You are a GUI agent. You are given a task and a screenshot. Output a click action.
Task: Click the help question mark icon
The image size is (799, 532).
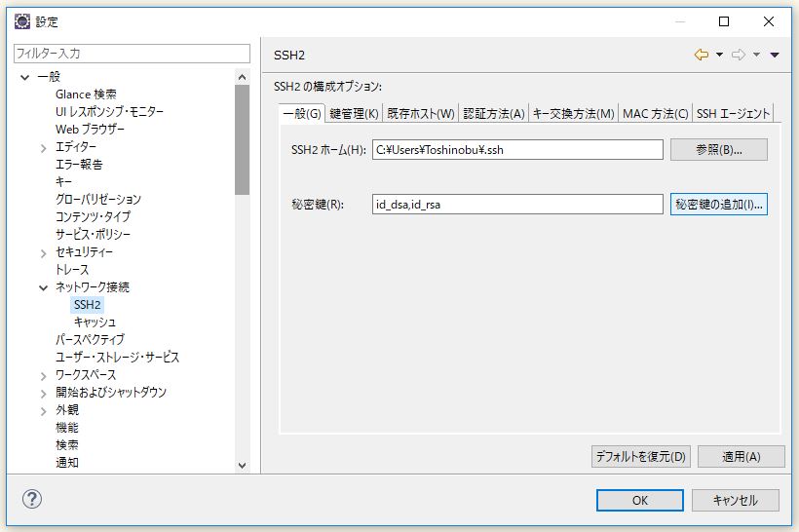coord(31,499)
